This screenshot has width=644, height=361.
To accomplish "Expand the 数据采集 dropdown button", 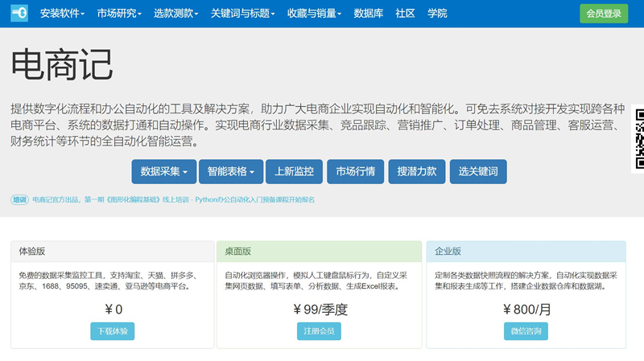I will 164,171.
